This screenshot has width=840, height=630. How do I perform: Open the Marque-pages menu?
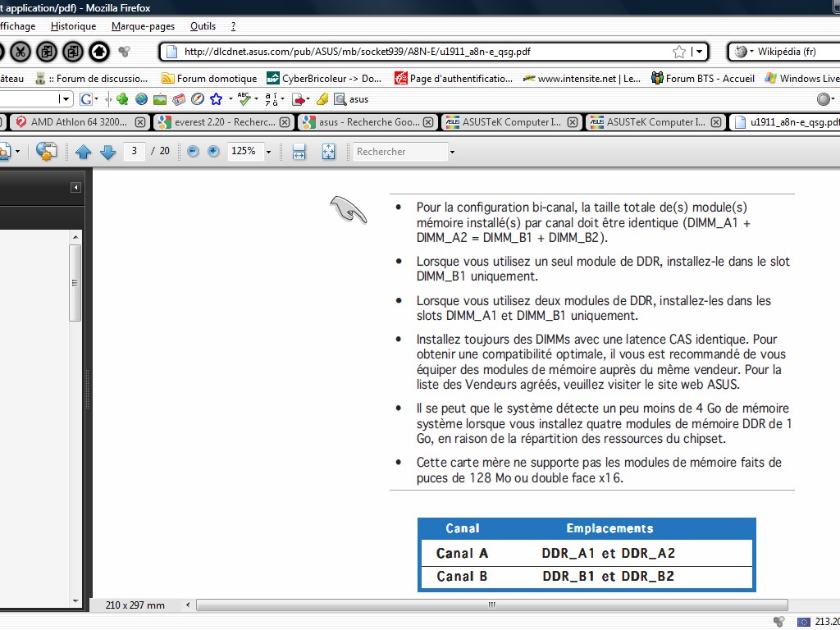[143, 26]
